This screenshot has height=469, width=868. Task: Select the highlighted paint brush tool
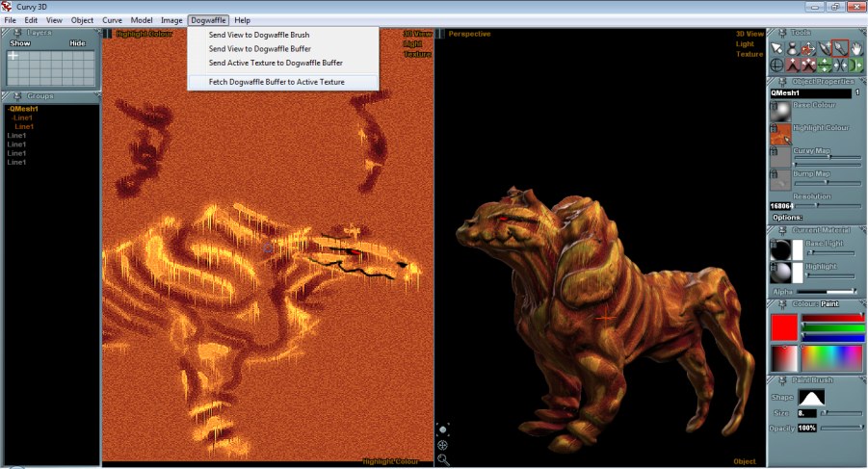(x=840, y=47)
